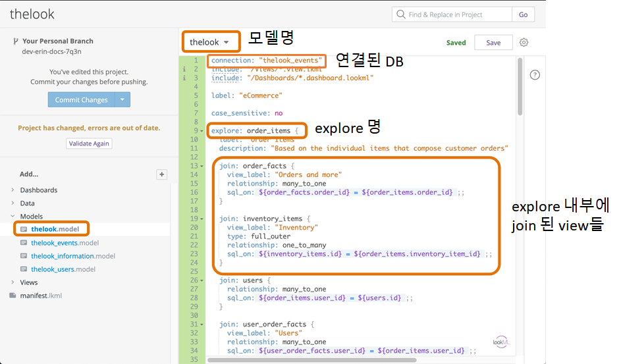The height and width of the screenshot is (364, 621).
Task: Collapse the Models folder
Action: tap(13, 216)
